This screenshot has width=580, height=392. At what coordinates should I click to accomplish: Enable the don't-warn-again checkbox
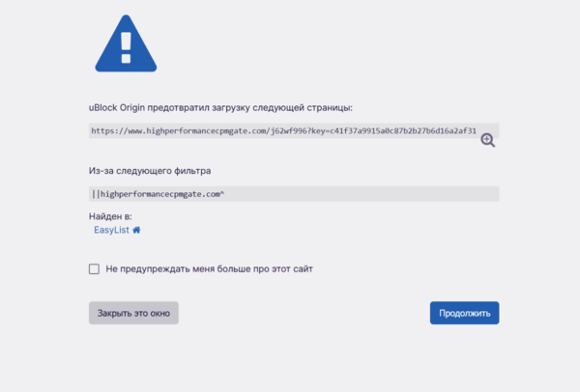[x=94, y=269]
